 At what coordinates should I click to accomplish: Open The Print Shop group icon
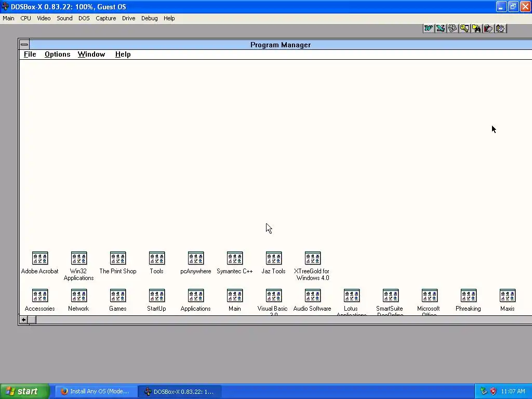click(118, 258)
